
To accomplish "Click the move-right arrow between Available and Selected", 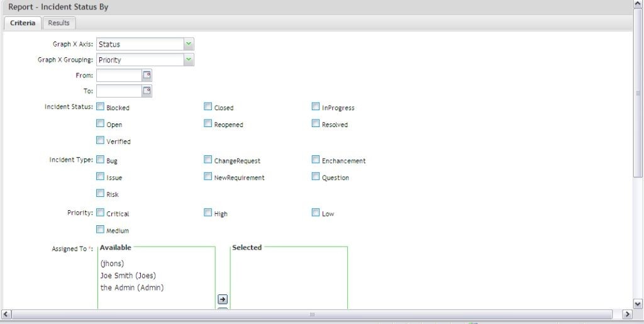I will point(223,299).
